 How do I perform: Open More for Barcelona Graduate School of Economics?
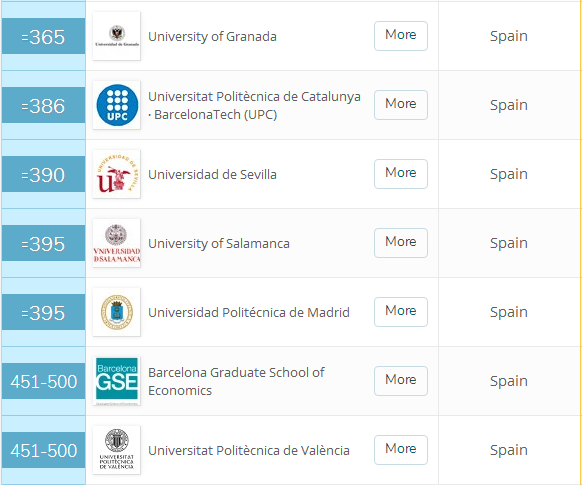[x=401, y=381]
